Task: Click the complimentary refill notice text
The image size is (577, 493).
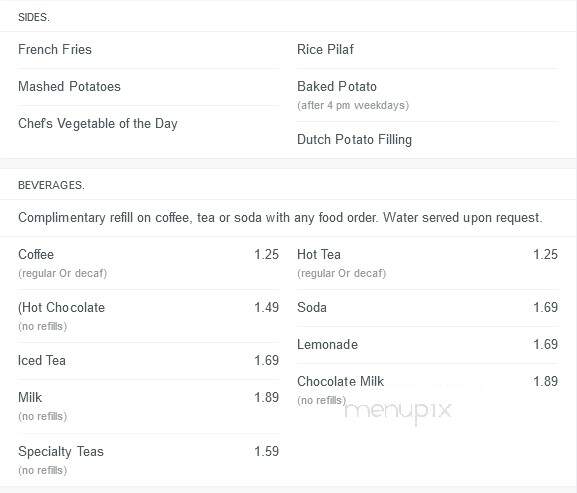Action: click(x=280, y=218)
